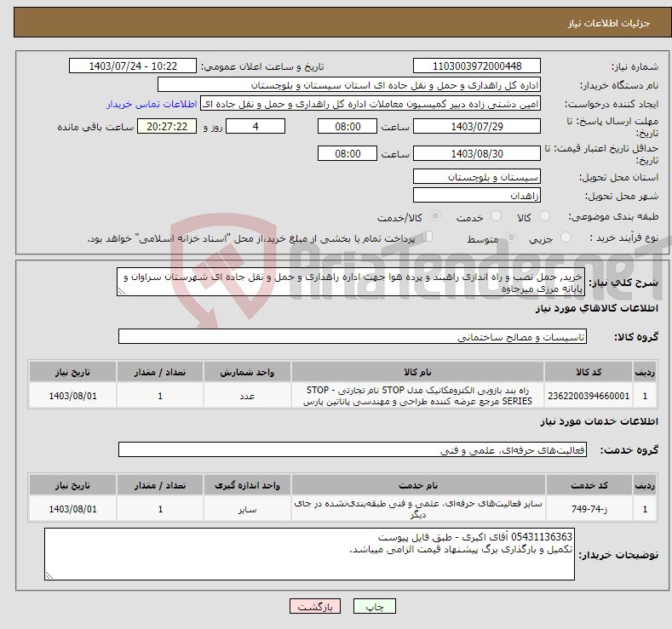Click the delivery city field زاهدان

pyautogui.click(x=477, y=195)
